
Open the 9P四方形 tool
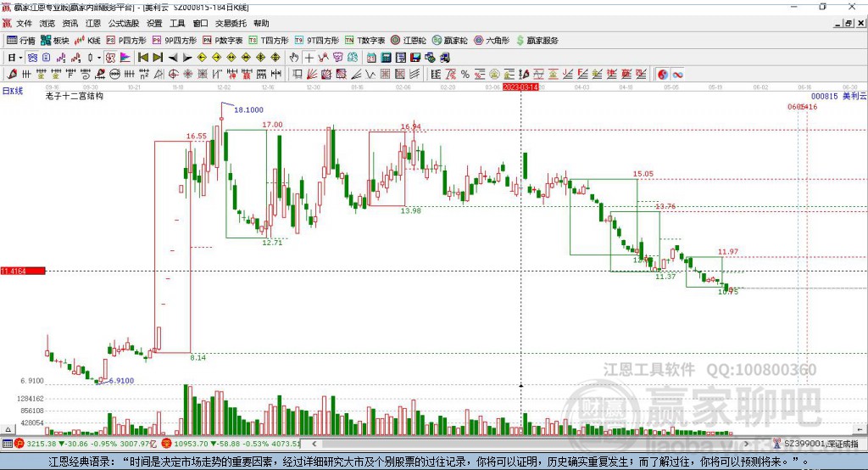[x=175, y=41]
